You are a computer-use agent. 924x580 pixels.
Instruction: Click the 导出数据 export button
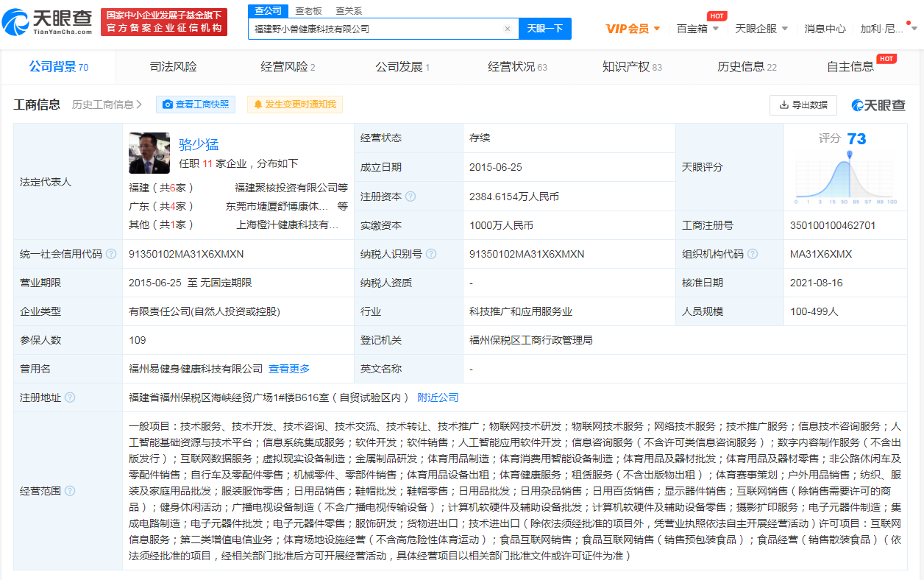[803, 105]
